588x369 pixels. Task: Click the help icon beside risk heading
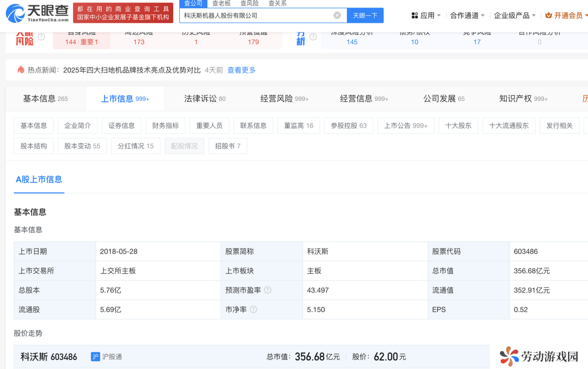(x=42, y=37)
